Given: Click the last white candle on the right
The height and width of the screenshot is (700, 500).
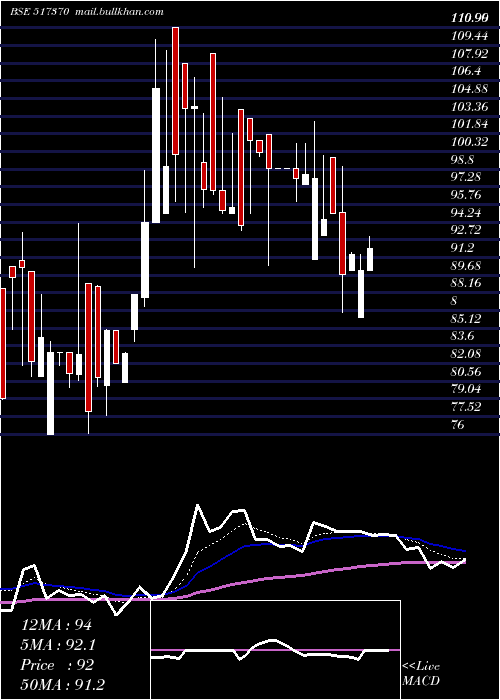Looking at the screenshot, I should (x=370, y=259).
